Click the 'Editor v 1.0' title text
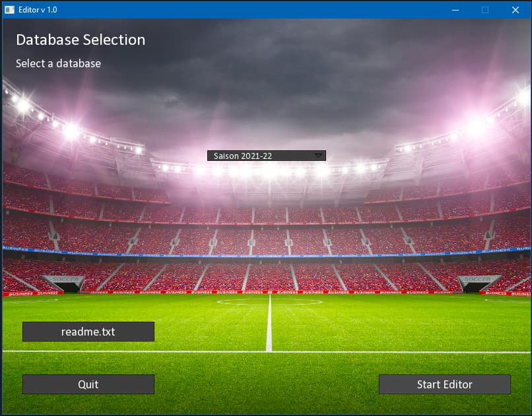Image resolution: width=532 pixels, height=416 pixels. point(38,10)
